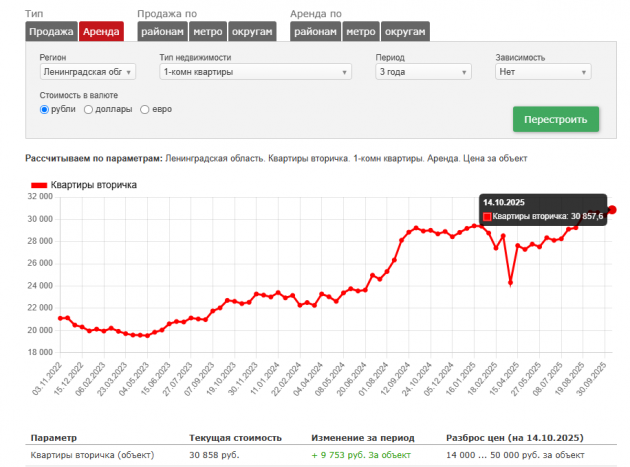This screenshot has height=467, width=630.
Task: Open Аренда по округам tab
Action: [x=406, y=32]
